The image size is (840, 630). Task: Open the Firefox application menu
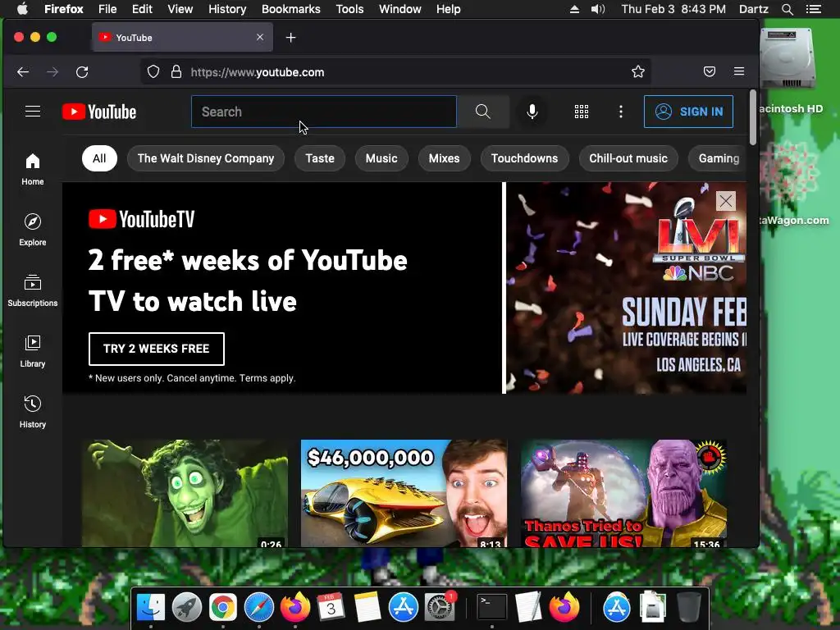pos(739,72)
